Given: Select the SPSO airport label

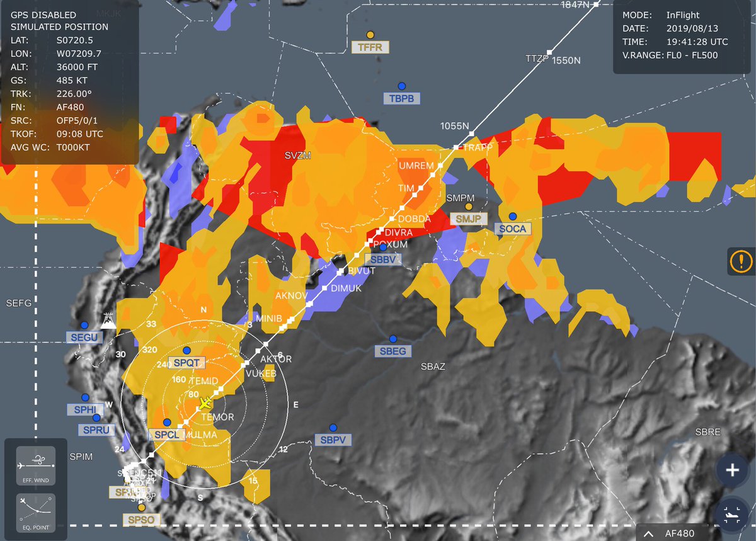Looking at the screenshot, I should [141, 520].
